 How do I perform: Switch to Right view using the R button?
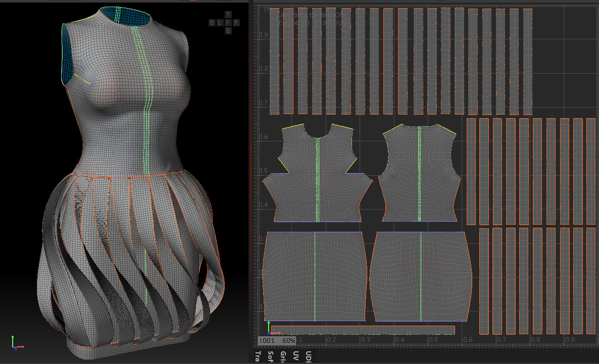[236, 23]
